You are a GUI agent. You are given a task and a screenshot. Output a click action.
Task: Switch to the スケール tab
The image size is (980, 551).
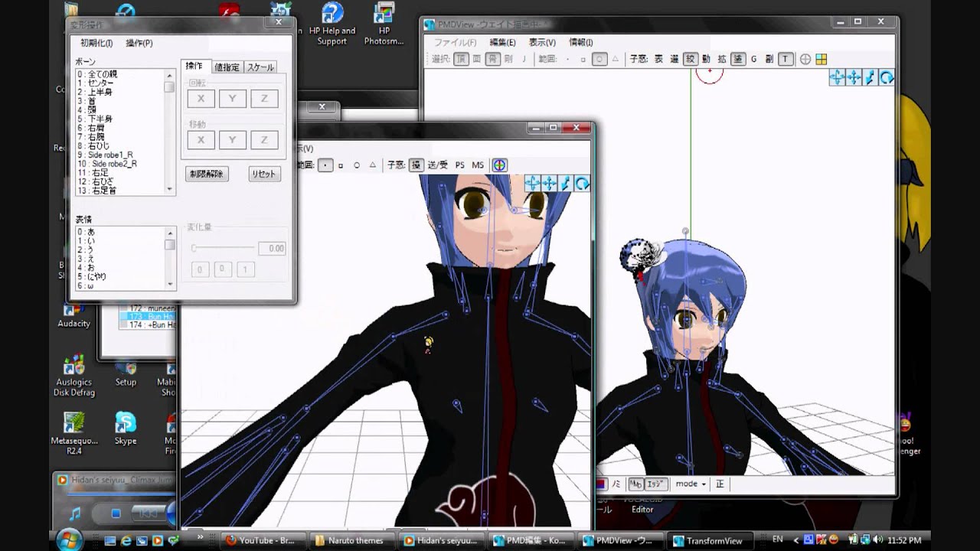coord(260,67)
